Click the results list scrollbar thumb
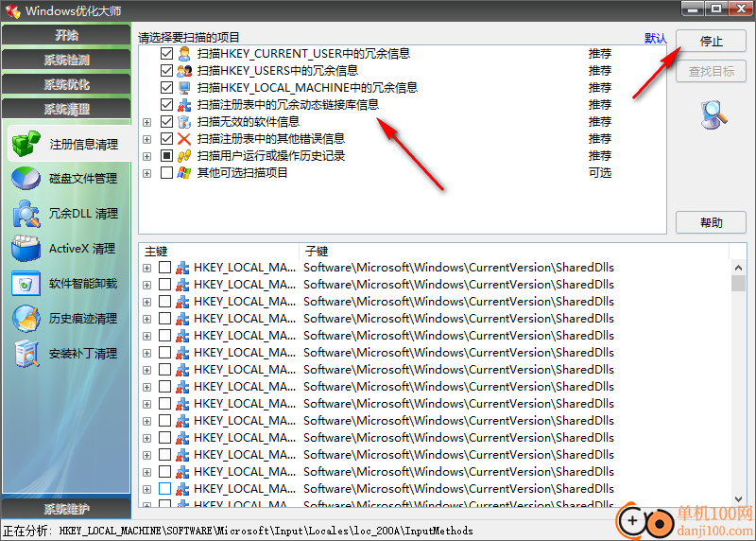This screenshot has width=756, height=541. tap(738, 284)
